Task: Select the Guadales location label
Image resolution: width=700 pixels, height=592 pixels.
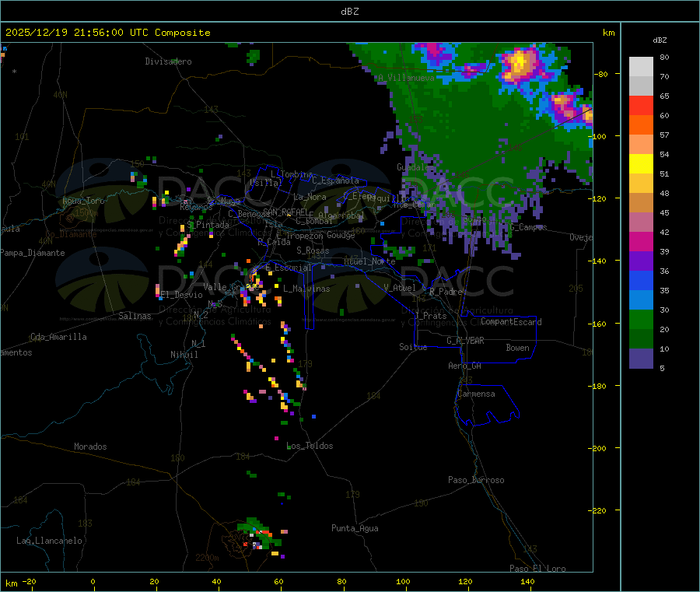Action: tap(415, 167)
